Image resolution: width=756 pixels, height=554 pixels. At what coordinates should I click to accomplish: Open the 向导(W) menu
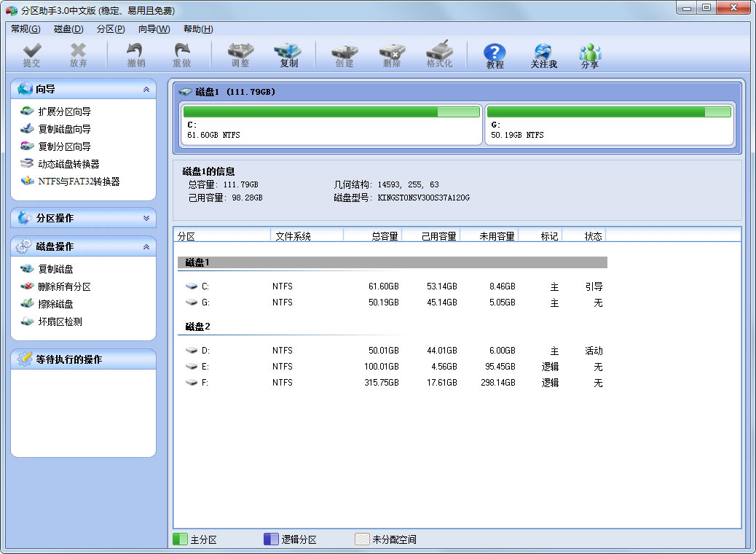154,29
